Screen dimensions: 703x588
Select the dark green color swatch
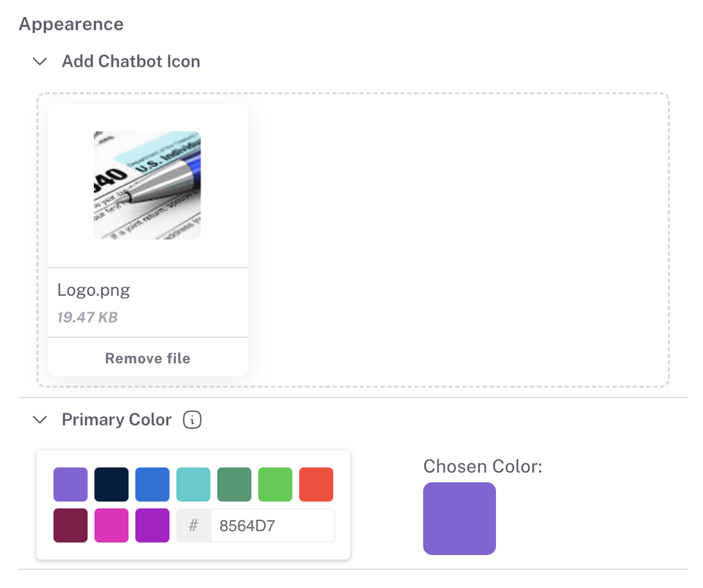point(234,485)
